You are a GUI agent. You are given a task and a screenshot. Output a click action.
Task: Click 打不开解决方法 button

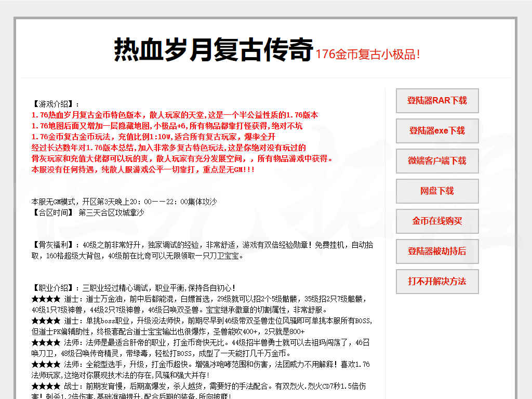coord(437,282)
